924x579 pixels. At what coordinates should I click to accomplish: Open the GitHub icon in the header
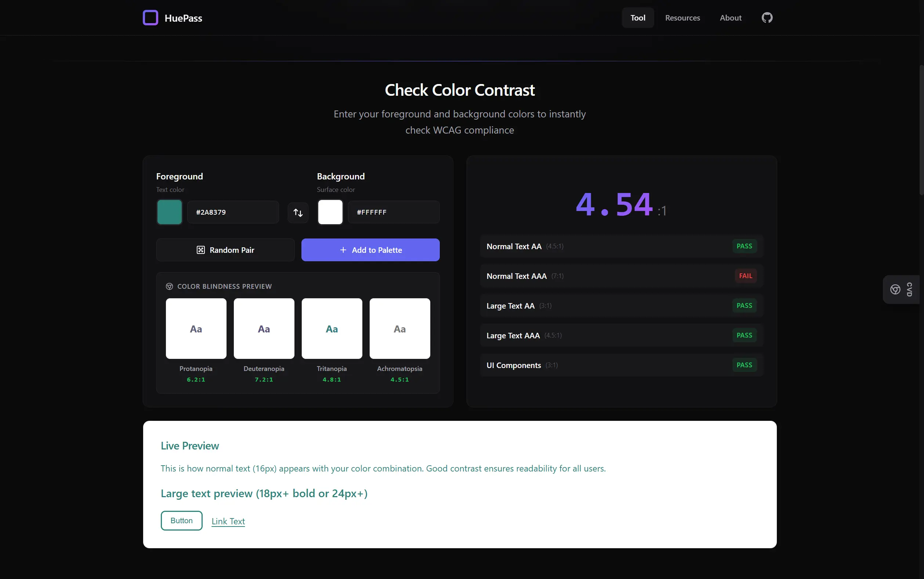(768, 17)
